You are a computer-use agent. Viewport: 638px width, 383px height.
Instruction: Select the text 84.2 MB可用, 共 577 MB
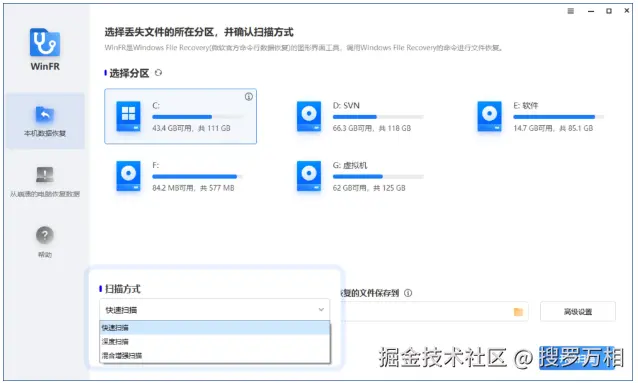193,188
